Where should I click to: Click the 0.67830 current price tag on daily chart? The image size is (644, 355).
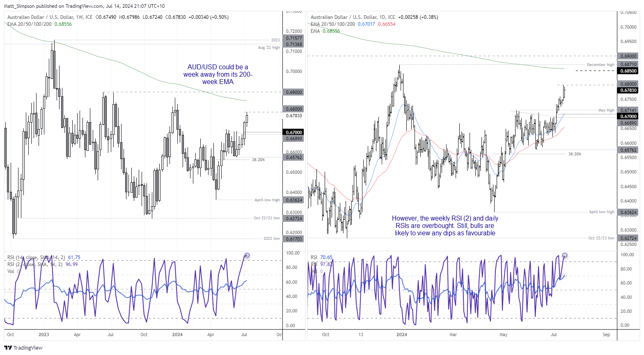(628, 90)
